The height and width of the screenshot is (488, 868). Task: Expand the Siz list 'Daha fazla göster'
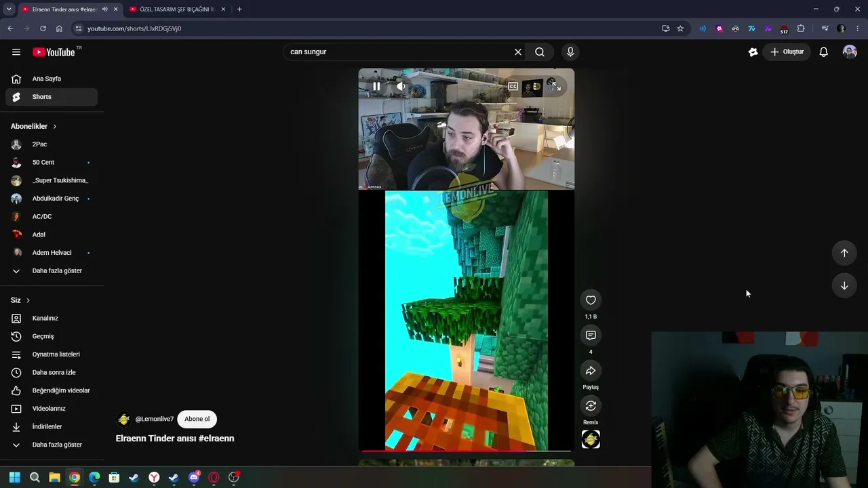pos(52,445)
